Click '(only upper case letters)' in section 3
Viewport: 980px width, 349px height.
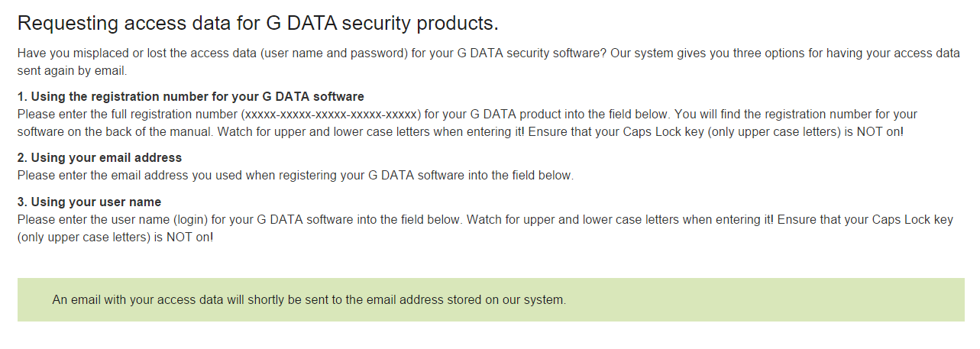point(83,237)
